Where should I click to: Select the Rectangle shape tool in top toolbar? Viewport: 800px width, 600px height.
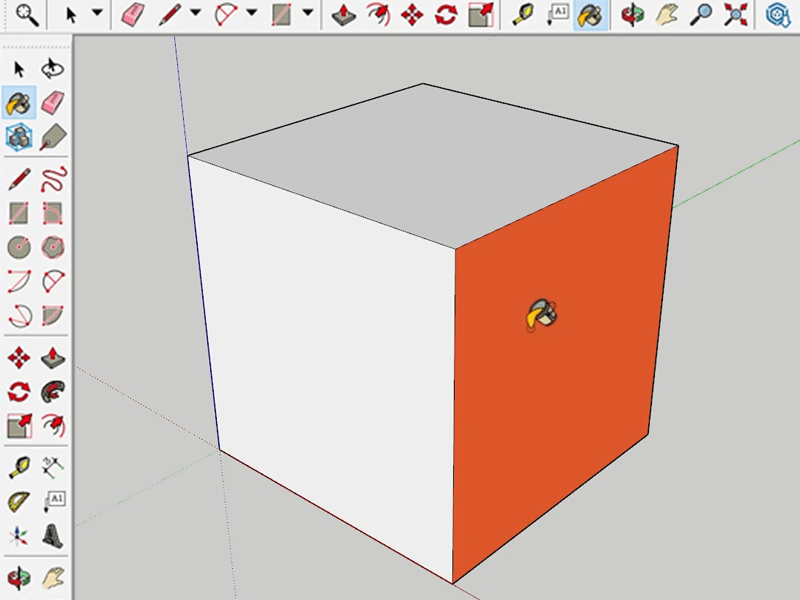click(x=281, y=15)
